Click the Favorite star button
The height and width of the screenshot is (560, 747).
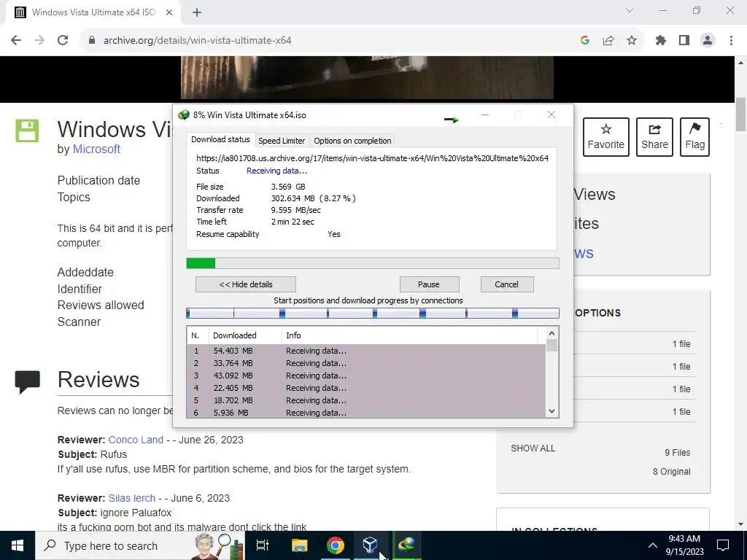coord(606,137)
